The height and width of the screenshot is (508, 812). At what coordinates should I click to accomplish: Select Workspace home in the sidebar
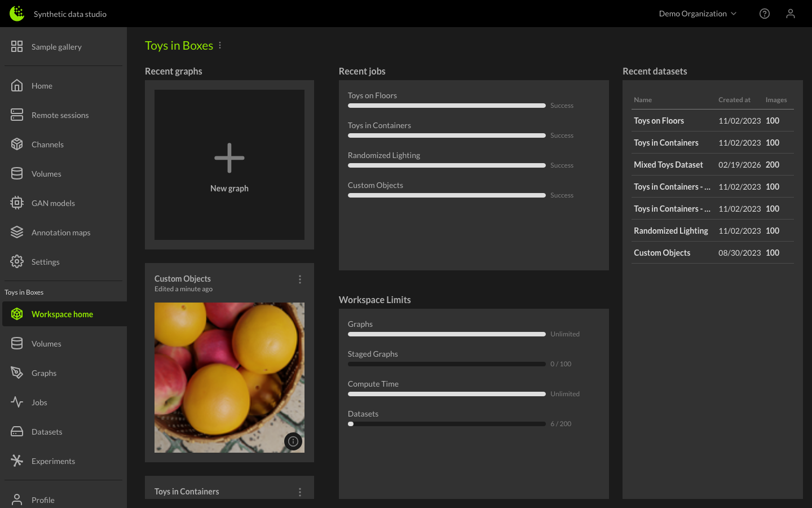pyautogui.click(x=62, y=314)
